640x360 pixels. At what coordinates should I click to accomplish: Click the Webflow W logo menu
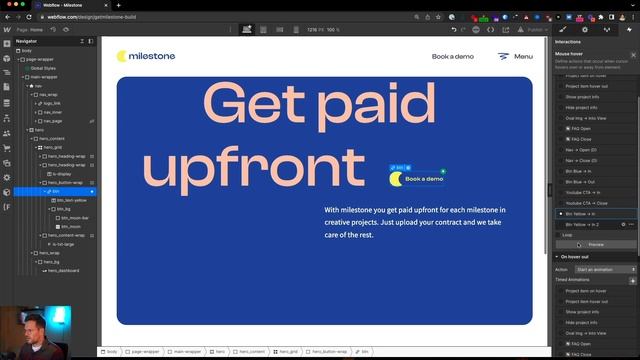(7, 29)
